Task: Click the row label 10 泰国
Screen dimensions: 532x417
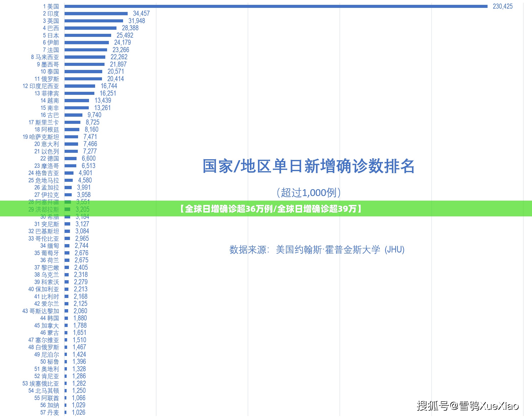Action: click(50, 71)
